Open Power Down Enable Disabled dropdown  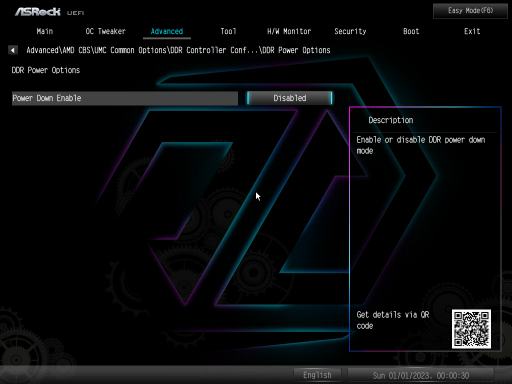tap(290, 98)
